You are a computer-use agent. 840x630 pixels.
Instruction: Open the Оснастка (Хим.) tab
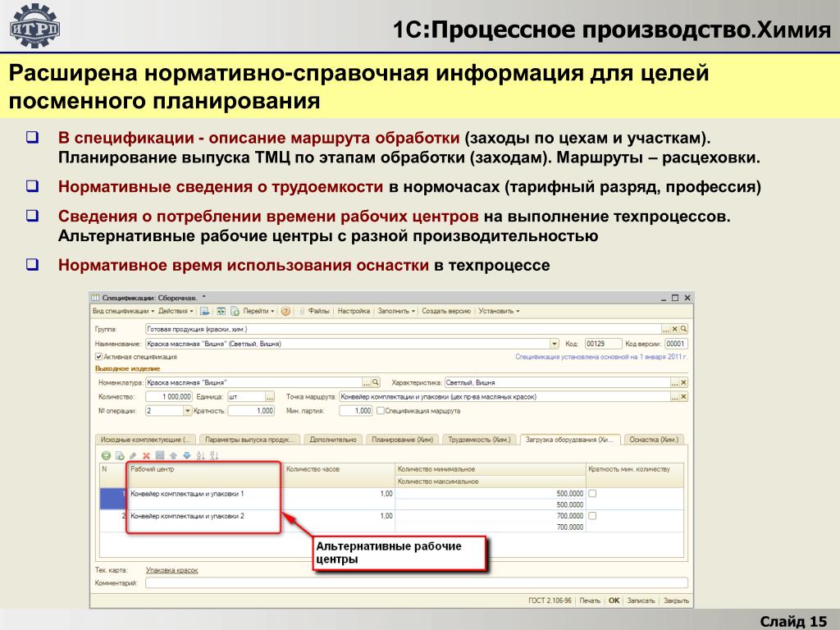click(x=654, y=440)
